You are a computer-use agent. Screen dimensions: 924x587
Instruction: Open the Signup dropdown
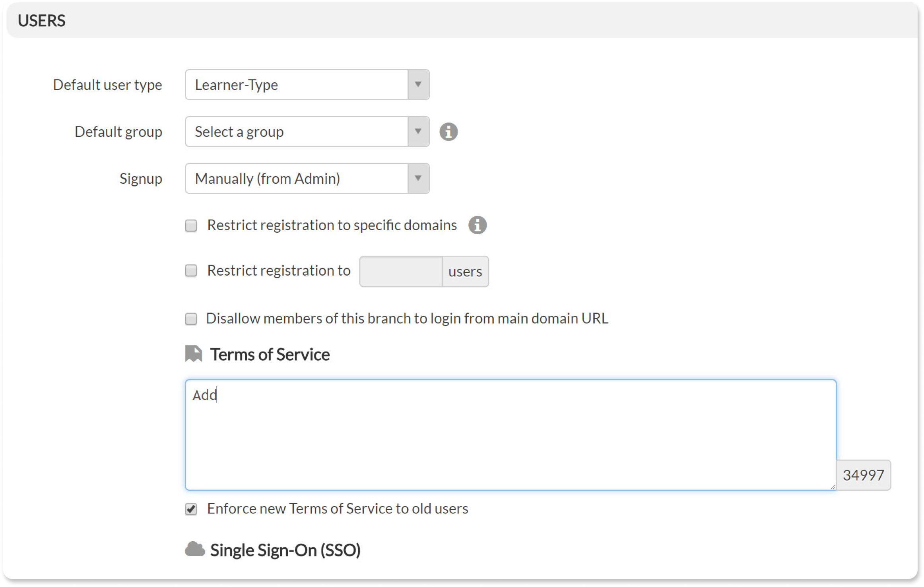point(307,179)
